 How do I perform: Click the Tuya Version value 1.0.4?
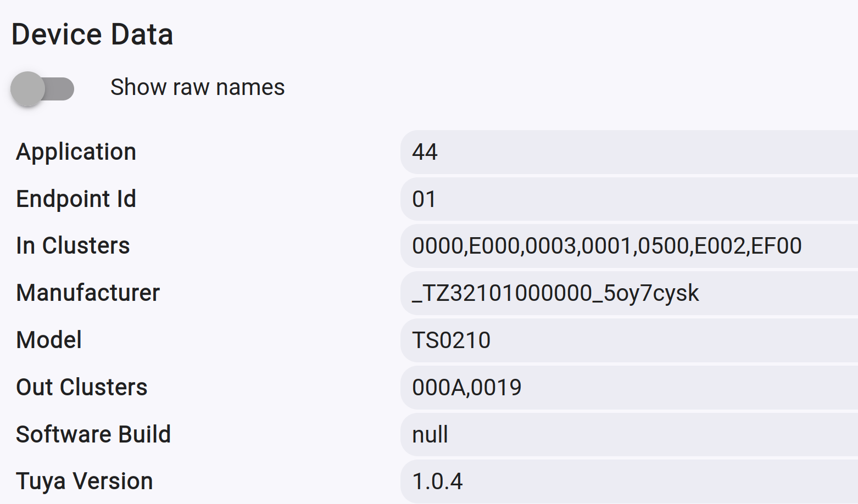tap(437, 481)
